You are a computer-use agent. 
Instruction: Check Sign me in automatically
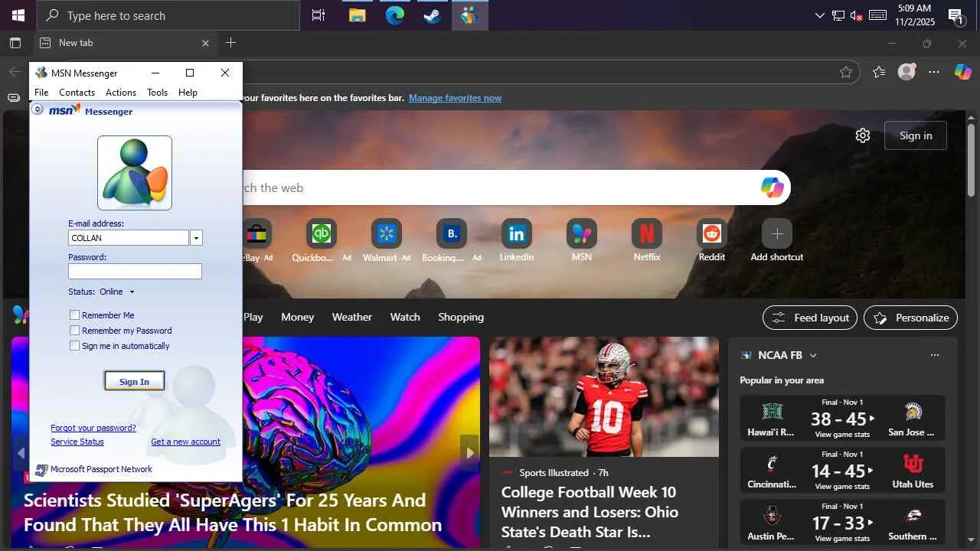point(75,346)
